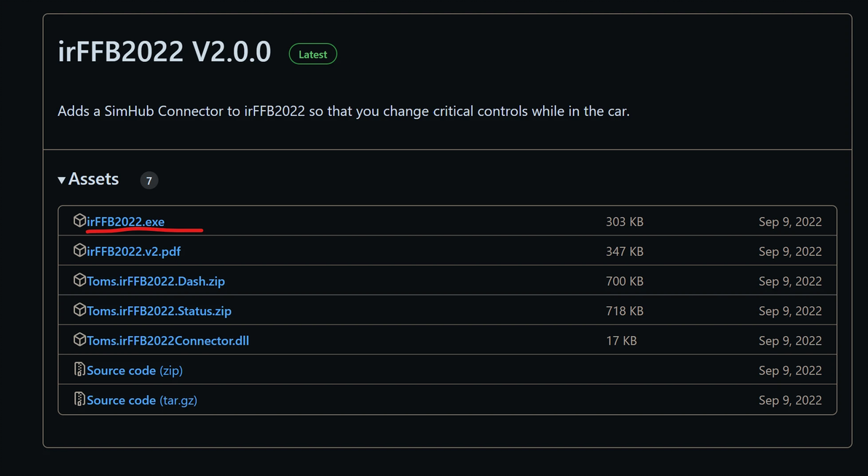Click the package icon beside Toms.irFFB2022Connector.dll

(79, 340)
